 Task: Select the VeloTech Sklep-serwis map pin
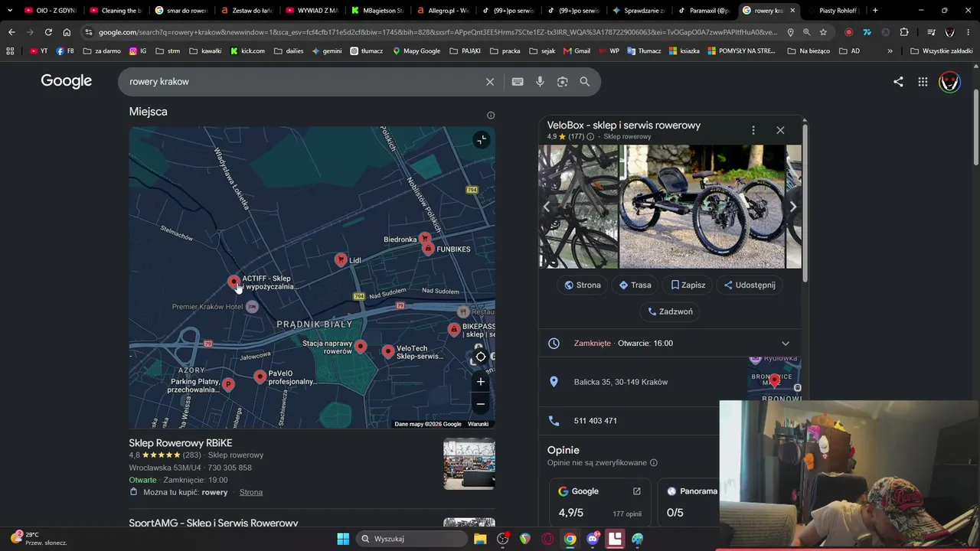(x=388, y=351)
